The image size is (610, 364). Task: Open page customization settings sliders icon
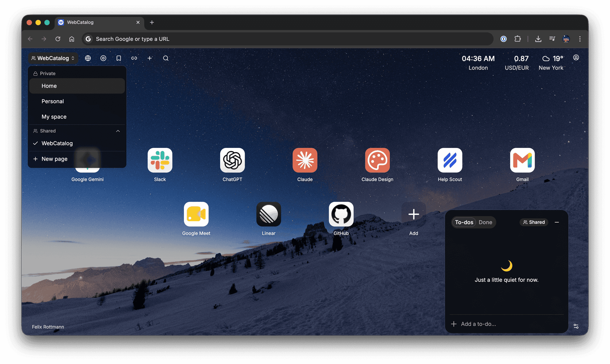tap(576, 326)
